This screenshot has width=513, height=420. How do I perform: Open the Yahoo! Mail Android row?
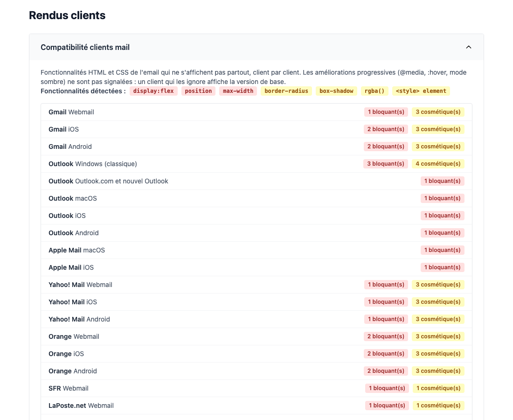tap(256, 320)
